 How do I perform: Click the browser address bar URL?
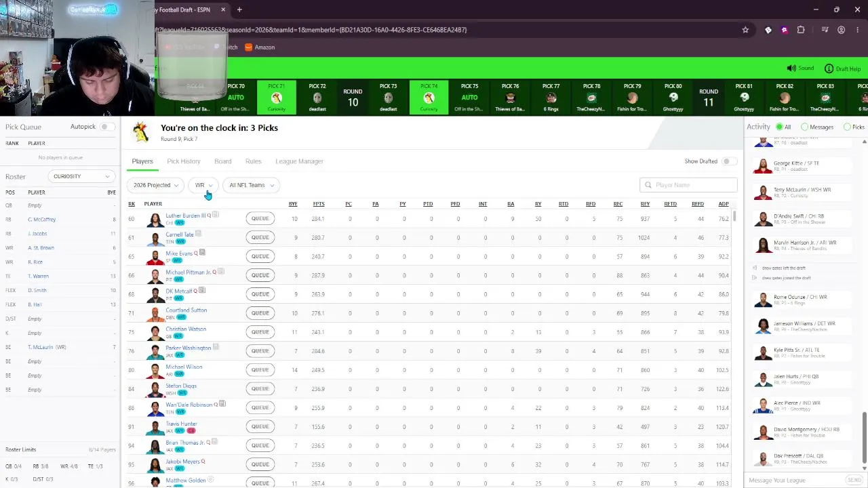pos(311,30)
